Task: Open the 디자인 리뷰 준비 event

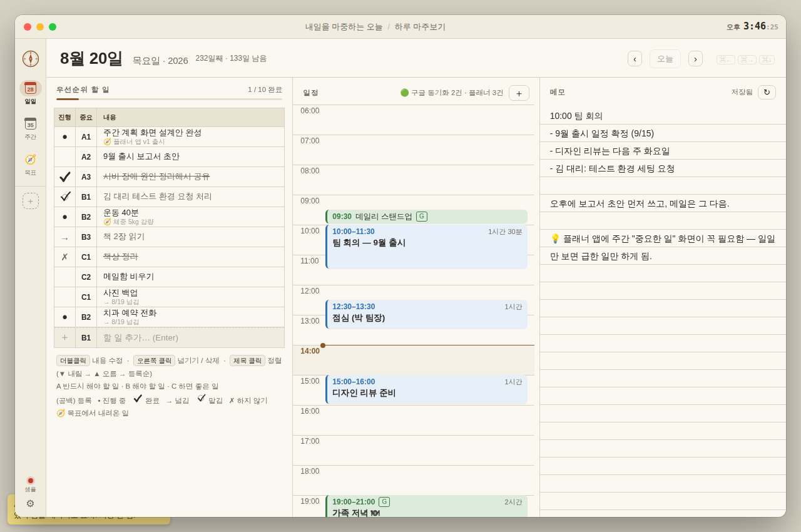Action: coord(426,389)
